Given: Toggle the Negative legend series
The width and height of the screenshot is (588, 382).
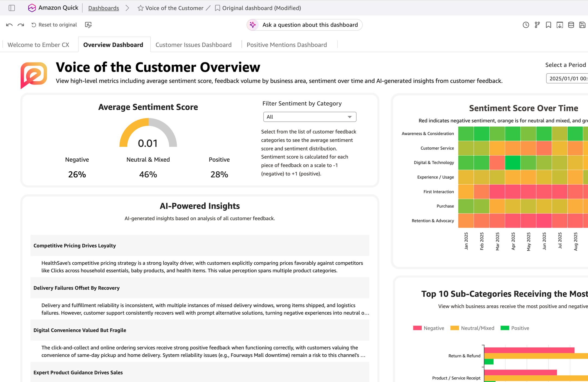Looking at the screenshot, I should [x=428, y=328].
